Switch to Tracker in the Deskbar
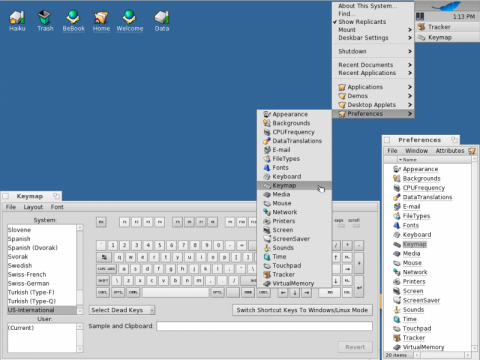480x360 pixels. pyautogui.click(x=447, y=27)
